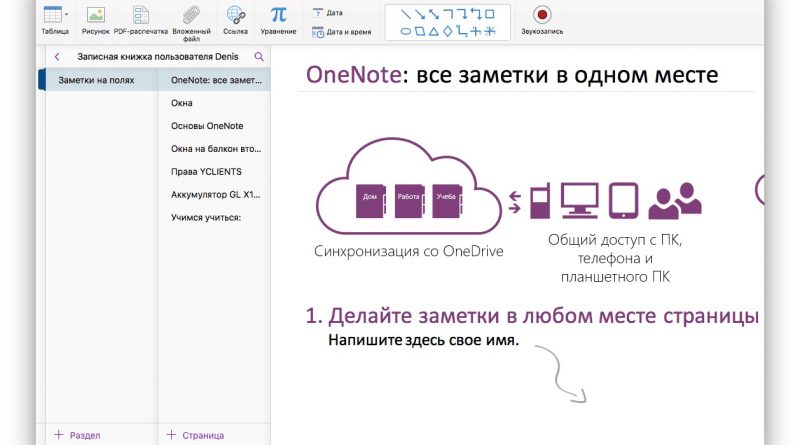Insert the current date with Дата

point(328,13)
